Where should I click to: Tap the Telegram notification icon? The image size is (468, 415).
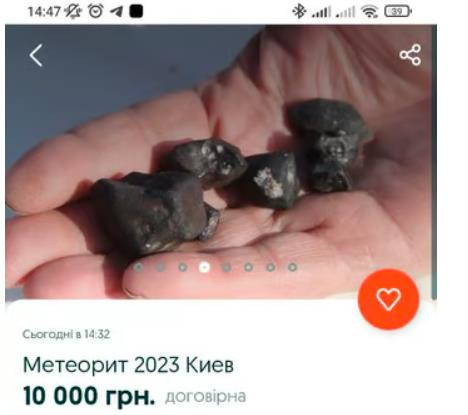117,12
